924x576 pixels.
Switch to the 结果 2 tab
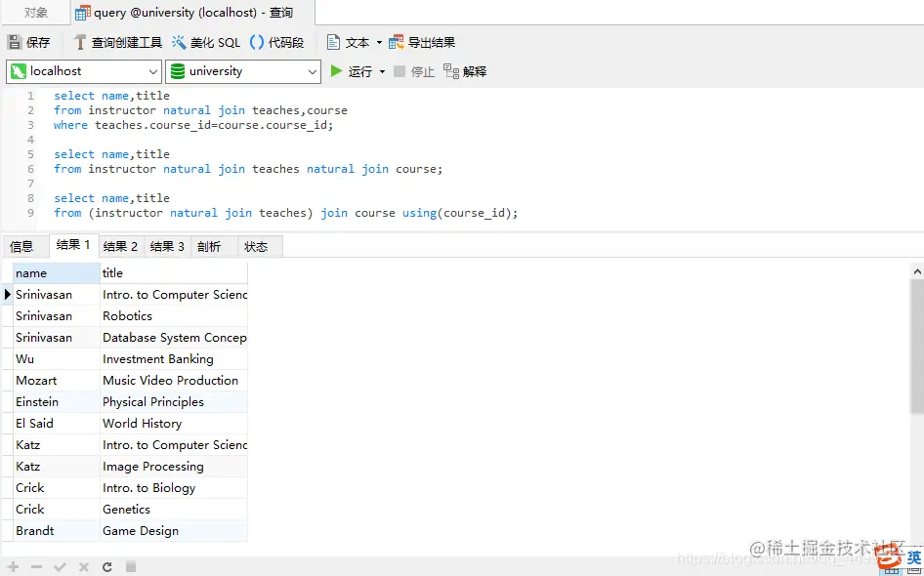120,246
